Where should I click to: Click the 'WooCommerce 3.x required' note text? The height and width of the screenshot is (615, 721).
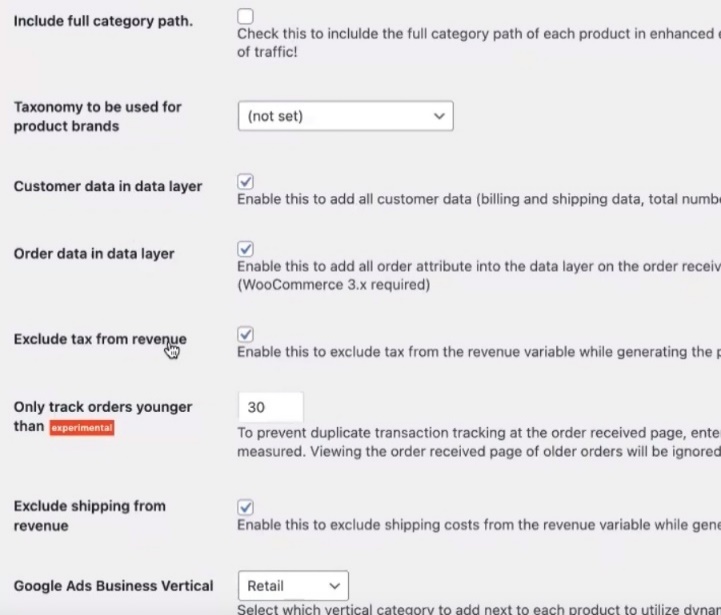coord(333,285)
